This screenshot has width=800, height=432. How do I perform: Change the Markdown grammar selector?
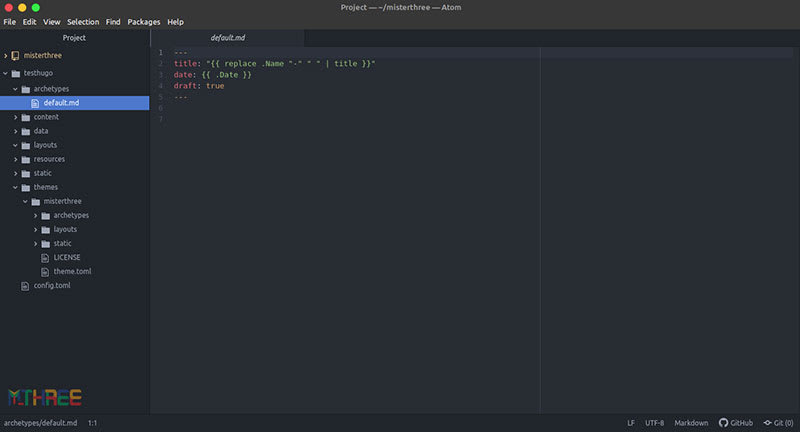point(691,423)
